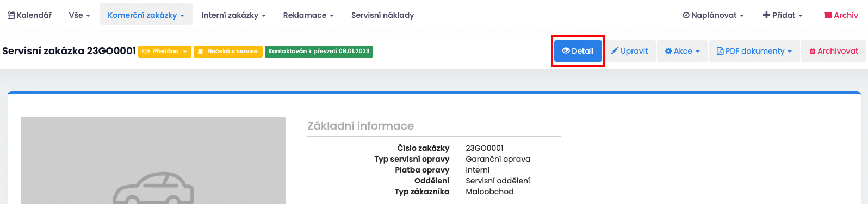Open the Naplánovat dropdown

pyautogui.click(x=714, y=15)
